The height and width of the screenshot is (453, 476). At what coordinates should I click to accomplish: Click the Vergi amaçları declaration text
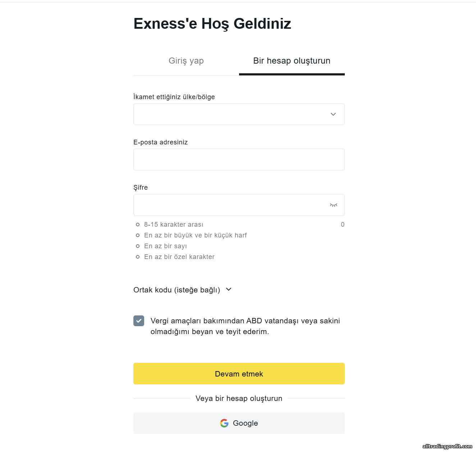click(x=245, y=326)
